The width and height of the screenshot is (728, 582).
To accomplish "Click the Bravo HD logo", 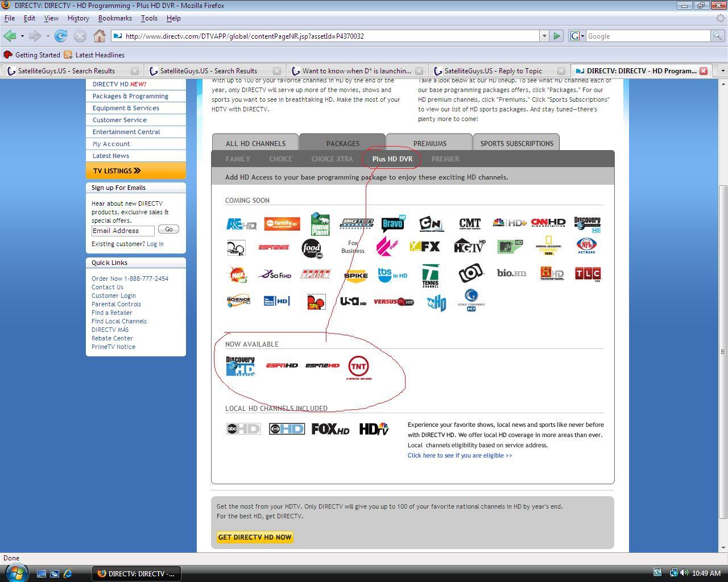I will [393, 223].
